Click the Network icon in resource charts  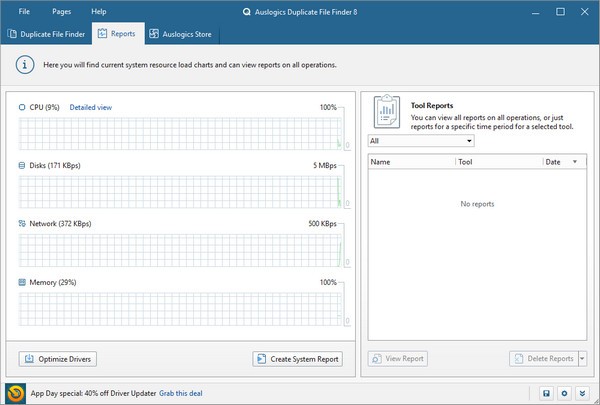(23, 224)
